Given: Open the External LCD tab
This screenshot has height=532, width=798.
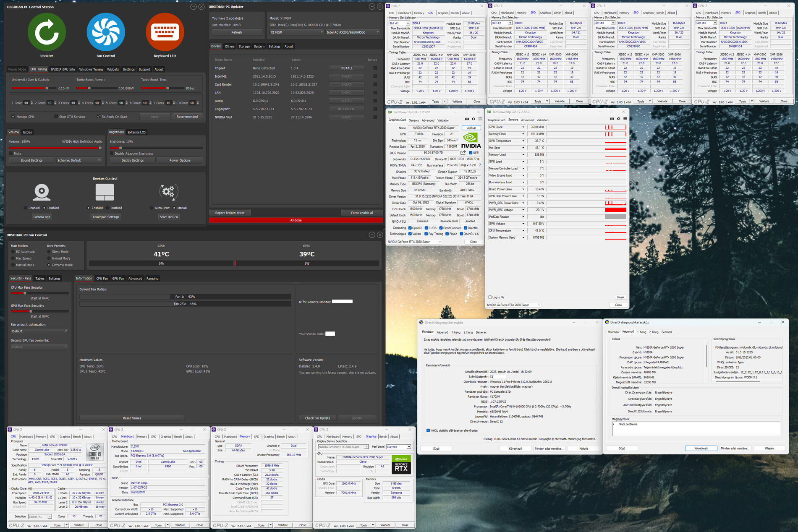Looking at the screenshot, I should pyautogui.click(x=137, y=132).
